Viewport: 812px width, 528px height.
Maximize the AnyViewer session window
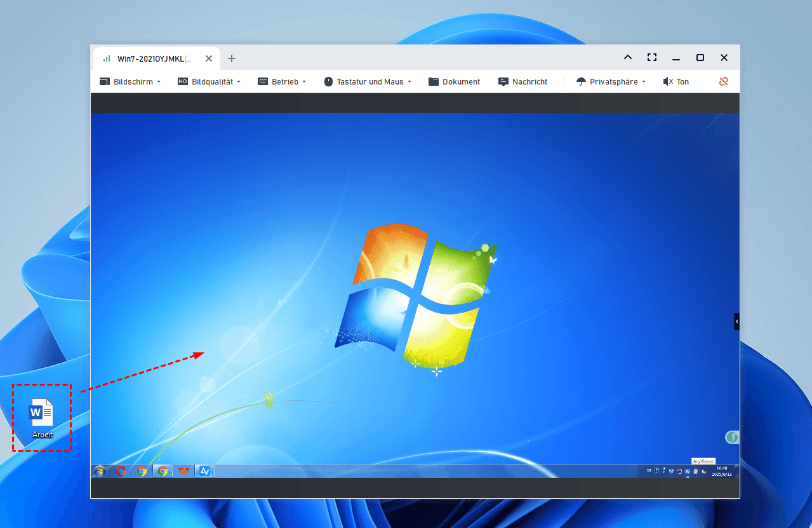[x=700, y=57]
